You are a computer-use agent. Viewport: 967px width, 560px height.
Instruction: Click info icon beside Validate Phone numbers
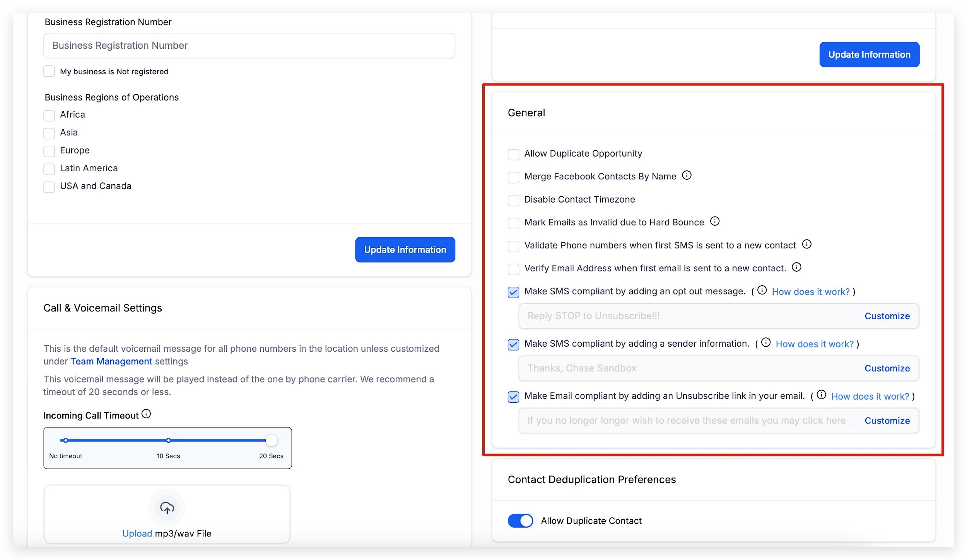point(806,244)
